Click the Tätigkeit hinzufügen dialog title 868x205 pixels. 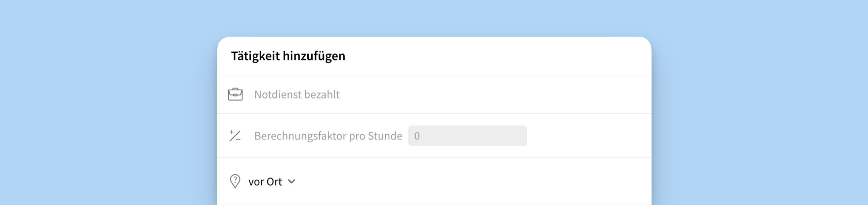pyautogui.click(x=288, y=56)
